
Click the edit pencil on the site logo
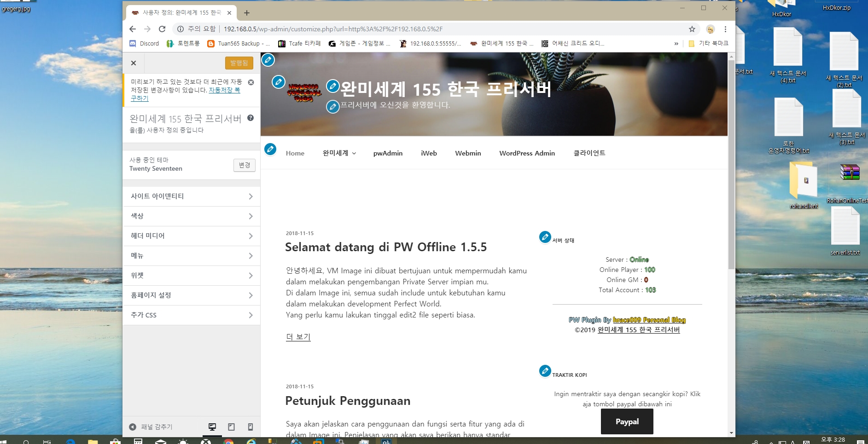click(278, 82)
